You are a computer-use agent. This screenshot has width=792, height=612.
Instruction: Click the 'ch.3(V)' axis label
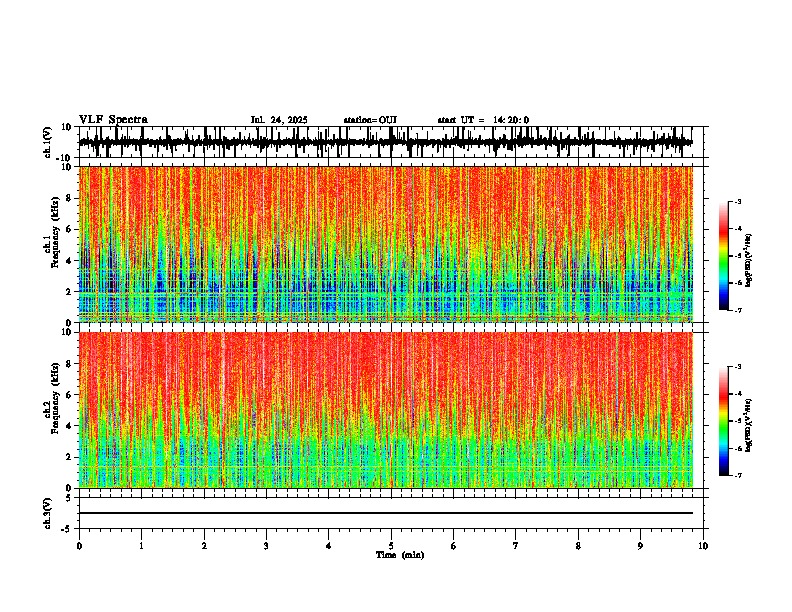point(48,513)
